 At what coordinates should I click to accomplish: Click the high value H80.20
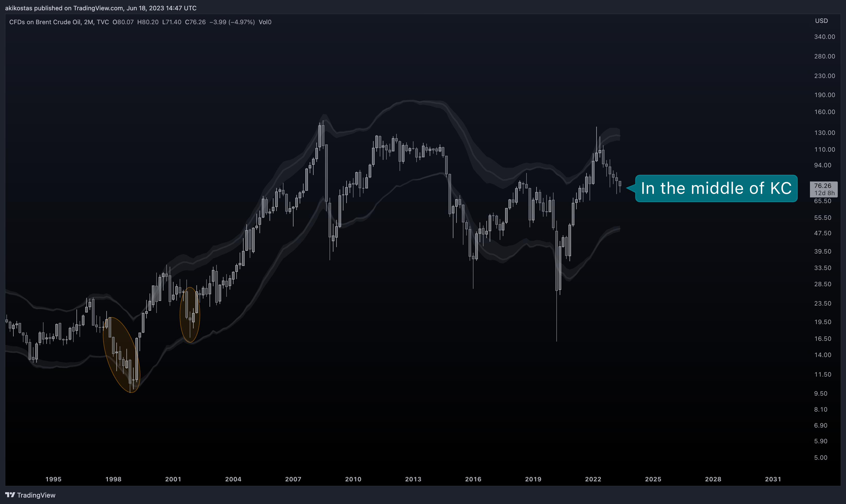click(148, 22)
